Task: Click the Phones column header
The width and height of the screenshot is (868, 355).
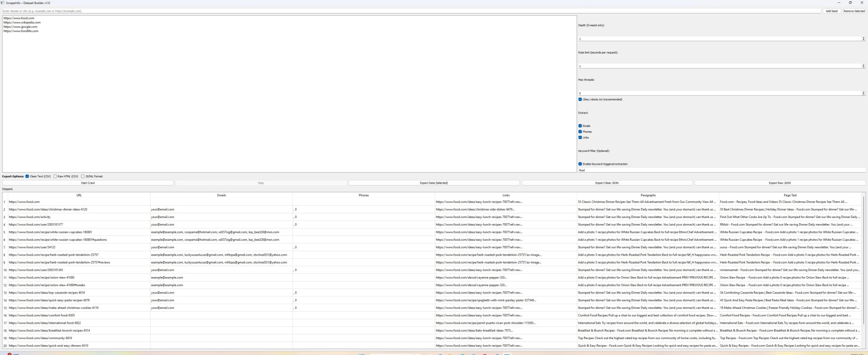Action: coord(364,195)
